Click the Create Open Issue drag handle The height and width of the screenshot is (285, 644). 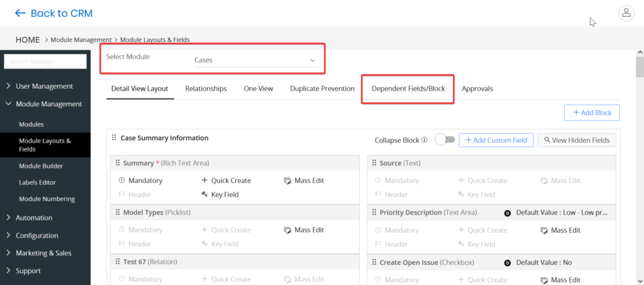click(x=374, y=262)
